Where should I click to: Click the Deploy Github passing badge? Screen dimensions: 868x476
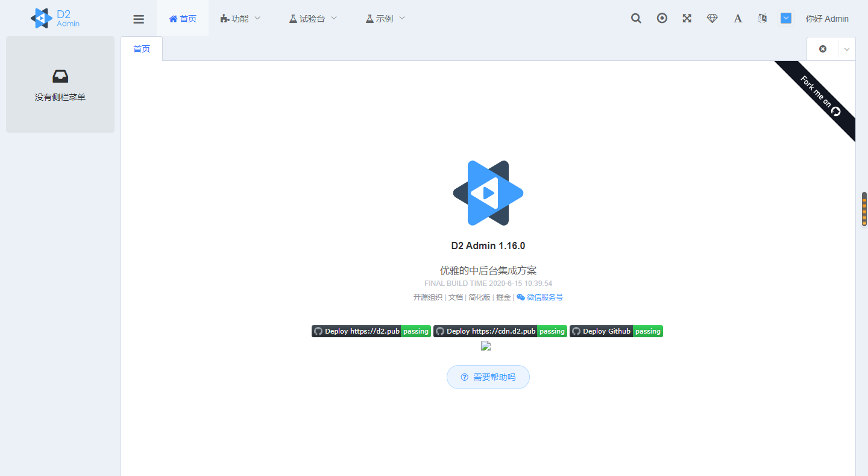(x=616, y=331)
